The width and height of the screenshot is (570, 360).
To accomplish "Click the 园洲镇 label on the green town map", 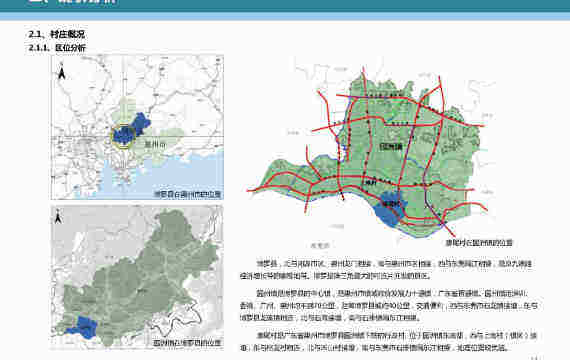I will [x=391, y=147].
